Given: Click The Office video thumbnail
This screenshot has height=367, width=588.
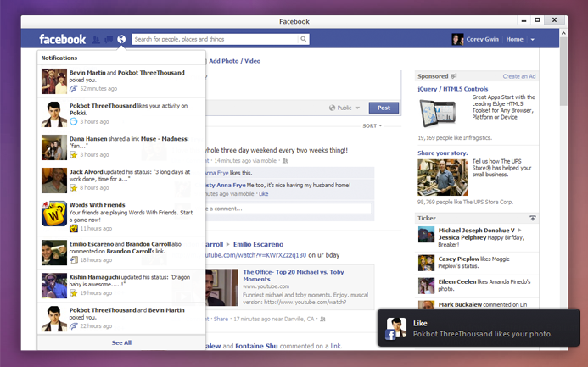Looking at the screenshot, I should [x=221, y=287].
